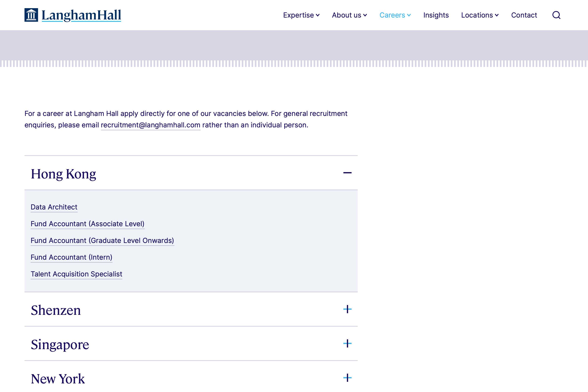Open the search magnifier icon
Screen dimensions: 588x392
[556, 15]
